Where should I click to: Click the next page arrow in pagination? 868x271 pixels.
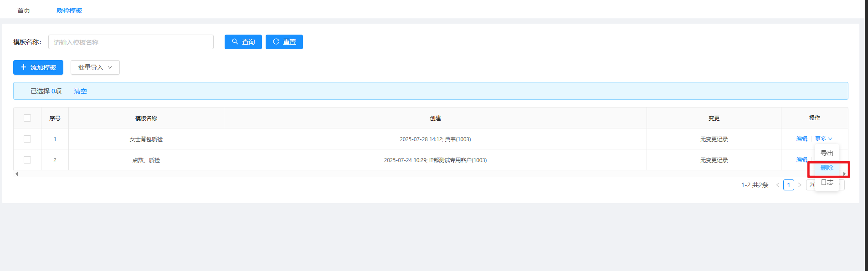(x=800, y=185)
